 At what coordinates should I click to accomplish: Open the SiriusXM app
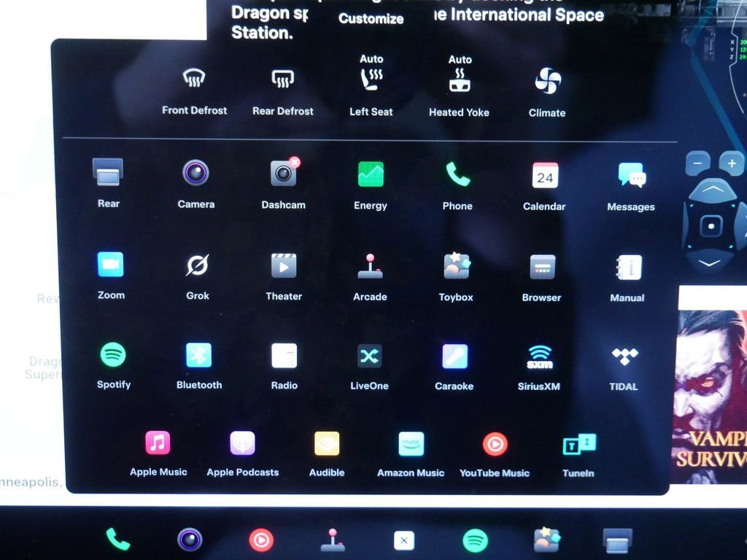539,367
